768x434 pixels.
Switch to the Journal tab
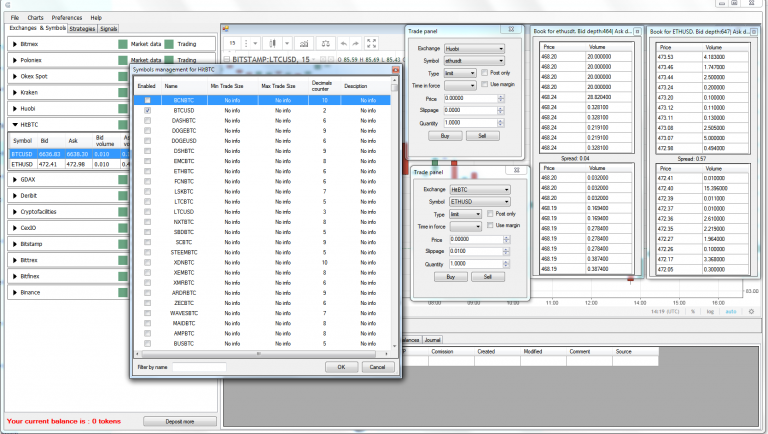[432, 339]
